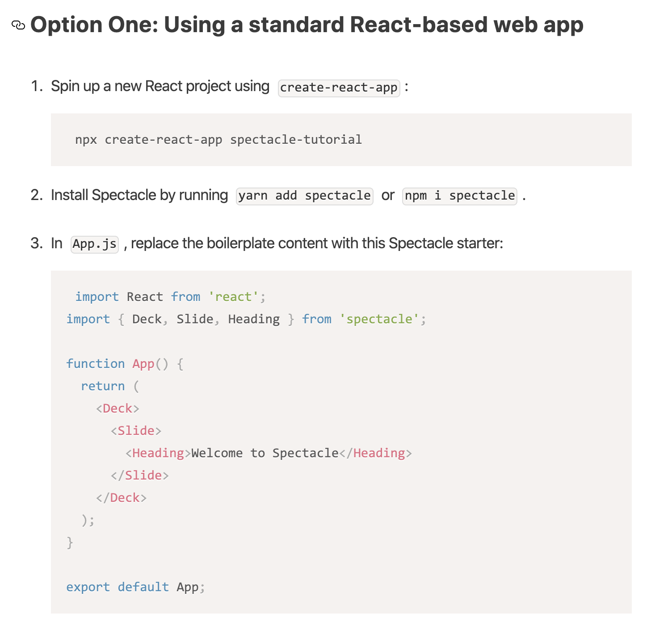Click the anchor link icon beside Option One heading
This screenshot has width=672, height=618.
[18, 25]
